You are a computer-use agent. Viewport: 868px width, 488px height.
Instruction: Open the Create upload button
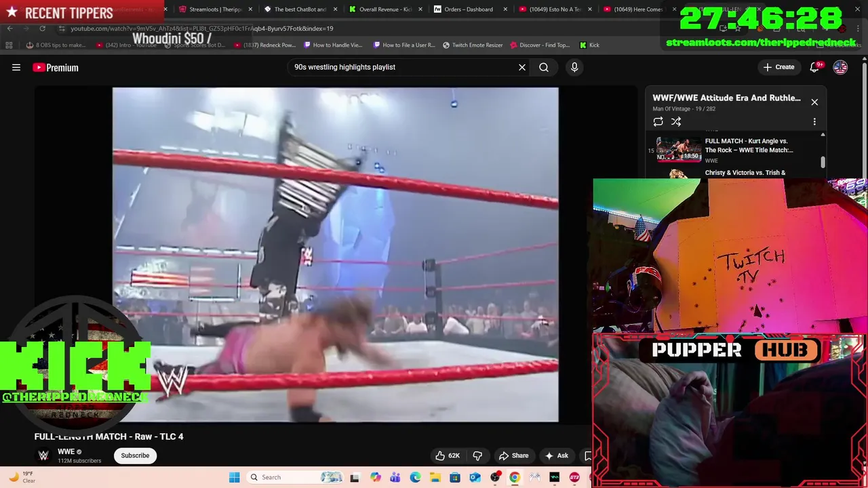[778, 67]
